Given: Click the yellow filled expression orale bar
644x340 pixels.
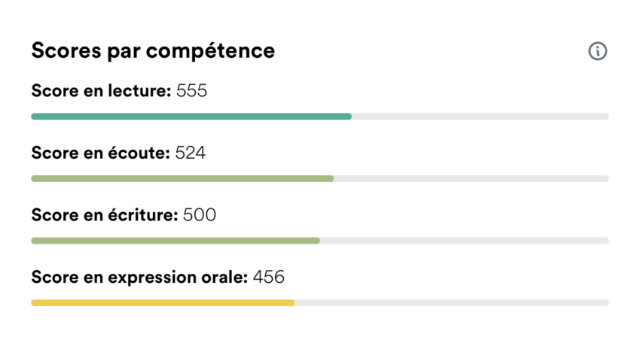Looking at the screenshot, I should pos(162,302).
